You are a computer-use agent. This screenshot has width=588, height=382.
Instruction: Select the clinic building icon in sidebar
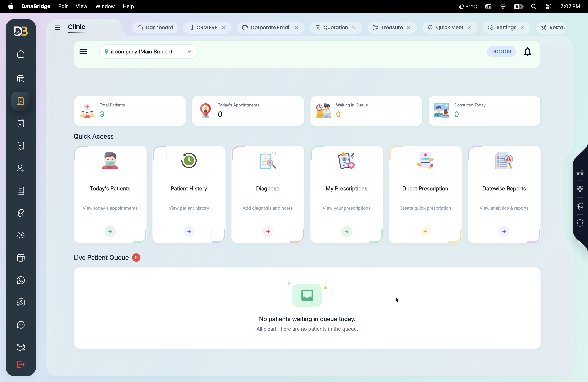(21, 101)
